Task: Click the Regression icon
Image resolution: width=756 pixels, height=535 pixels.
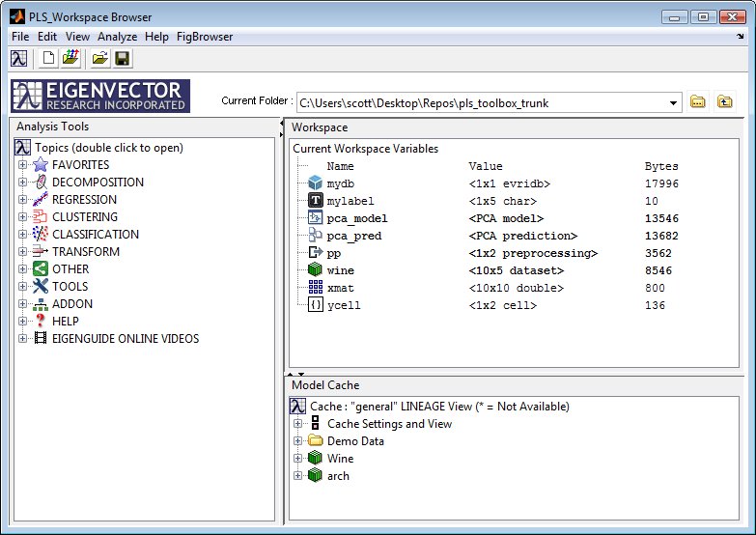Action: pyautogui.click(x=41, y=199)
